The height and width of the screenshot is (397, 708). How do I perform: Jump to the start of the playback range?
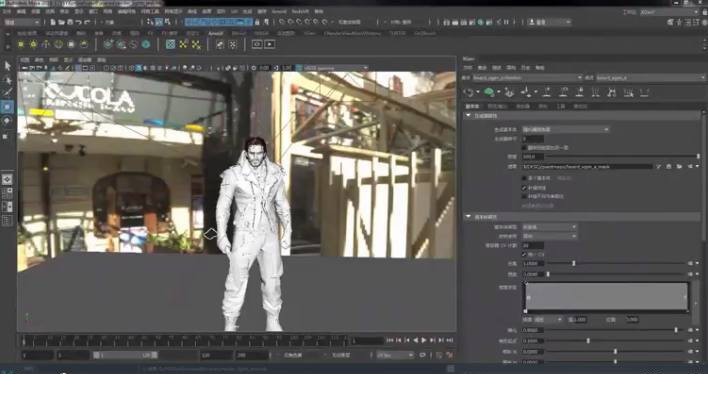390,340
